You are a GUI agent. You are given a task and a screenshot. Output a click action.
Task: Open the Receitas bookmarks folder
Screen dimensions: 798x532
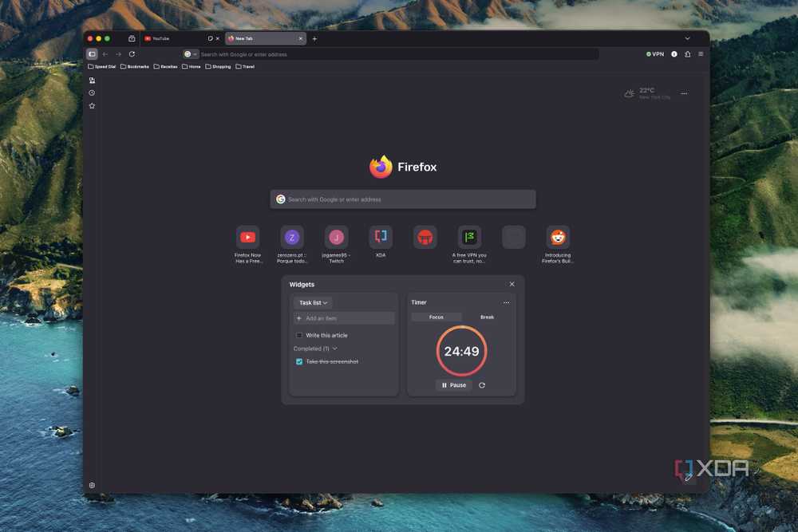(x=165, y=67)
